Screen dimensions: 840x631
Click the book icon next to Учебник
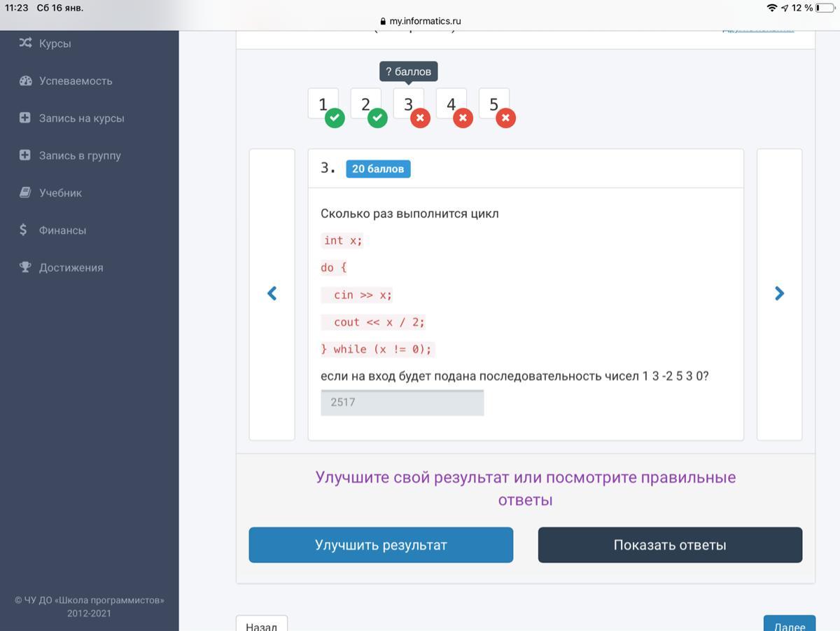(x=25, y=192)
